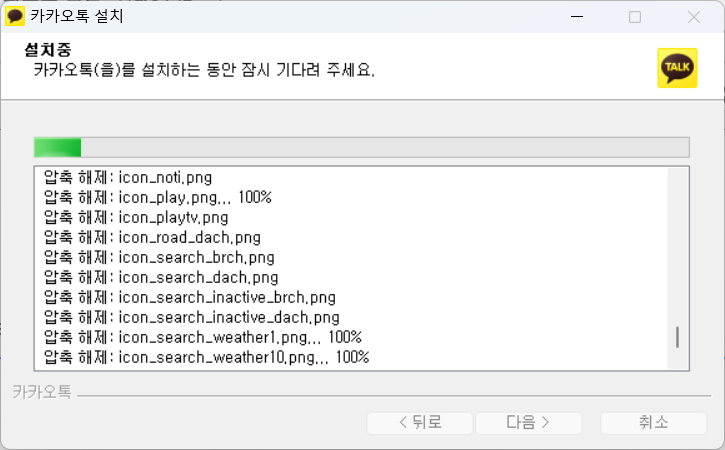The height and width of the screenshot is (450, 725).
Task: Click the yellow TALK logo in the header
Action: 677,68
